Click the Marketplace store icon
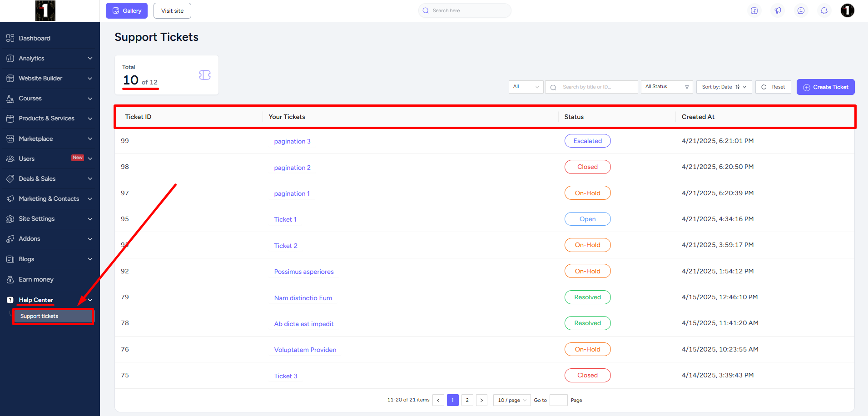This screenshot has width=868, height=416. pyautogui.click(x=10, y=139)
